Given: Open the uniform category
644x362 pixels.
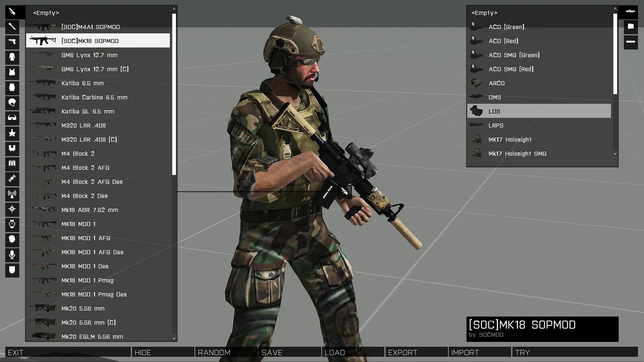Looking at the screenshot, I should [x=12, y=57].
